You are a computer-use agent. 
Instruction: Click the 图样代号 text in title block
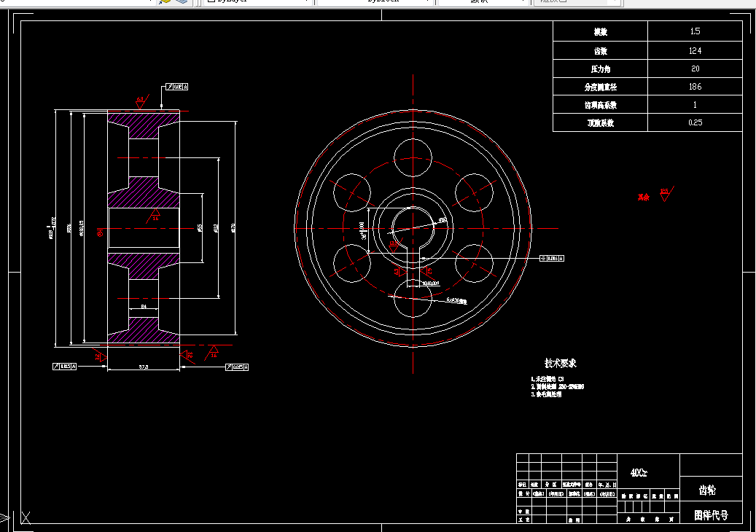point(711,515)
